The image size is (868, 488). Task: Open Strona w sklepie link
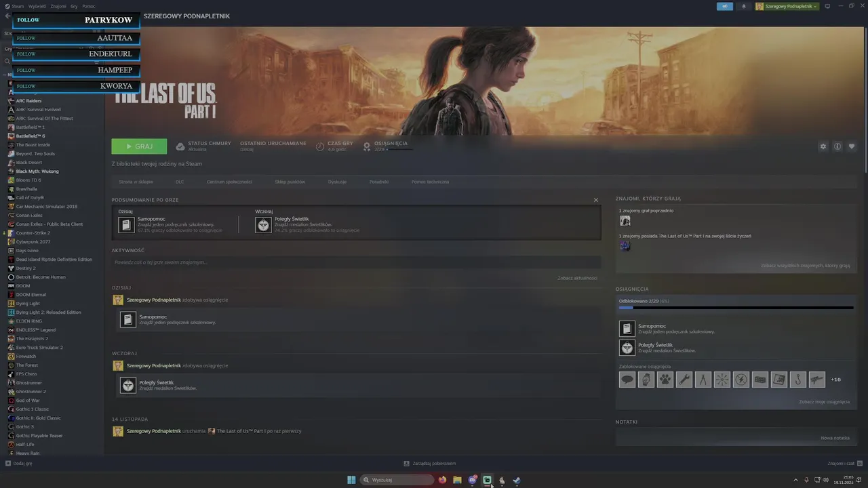(x=136, y=182)
